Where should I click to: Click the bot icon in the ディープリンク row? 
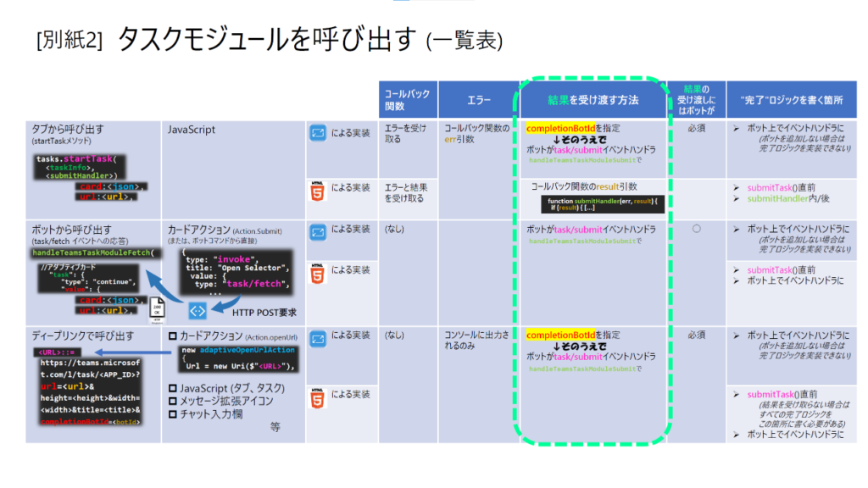click(x=318, y=339)
